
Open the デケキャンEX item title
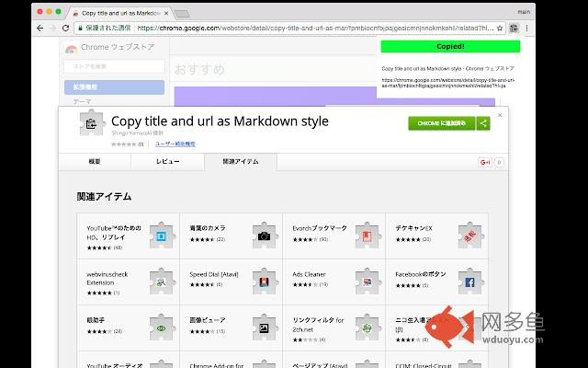[414, 228]
